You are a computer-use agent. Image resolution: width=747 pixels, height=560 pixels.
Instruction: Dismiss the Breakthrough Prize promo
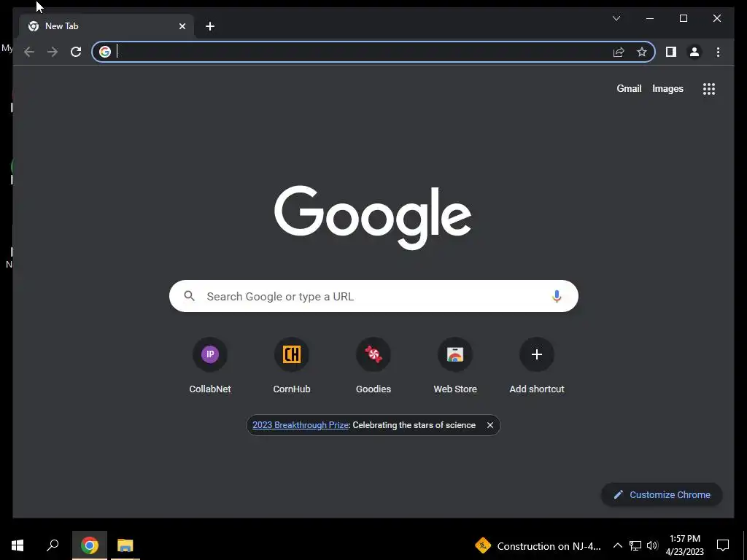click(x=489, y=425)
